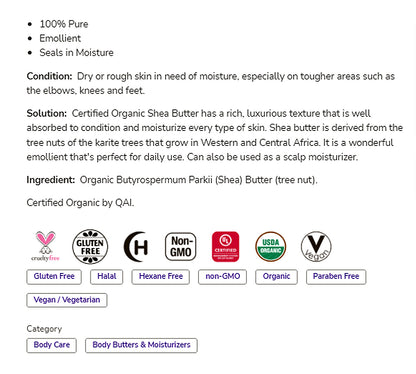Click the Certified Organic by QAI text
Viewport: 416px width, 374px height.
80,203
